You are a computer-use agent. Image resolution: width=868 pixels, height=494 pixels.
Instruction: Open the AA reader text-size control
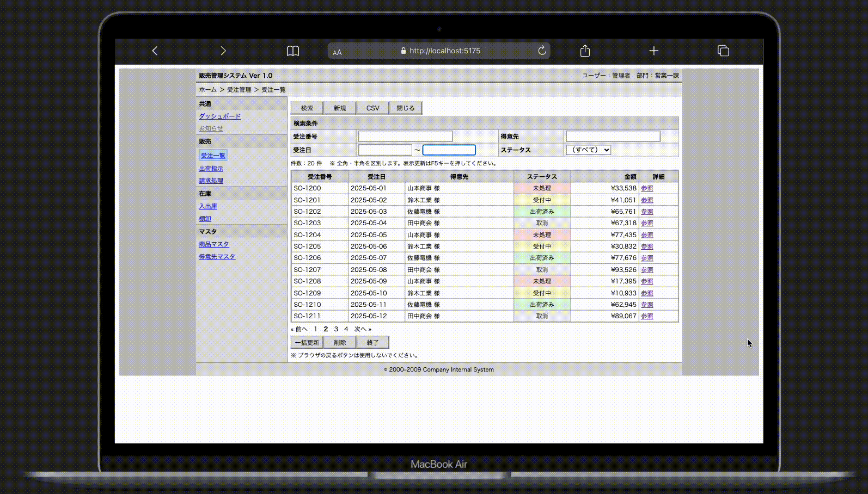337,52
